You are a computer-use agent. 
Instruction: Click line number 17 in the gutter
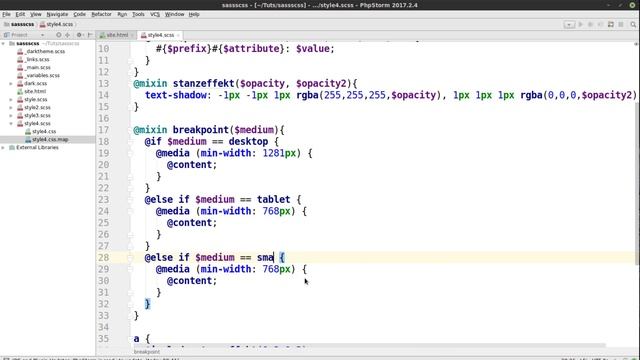click(x=103, y=130)
